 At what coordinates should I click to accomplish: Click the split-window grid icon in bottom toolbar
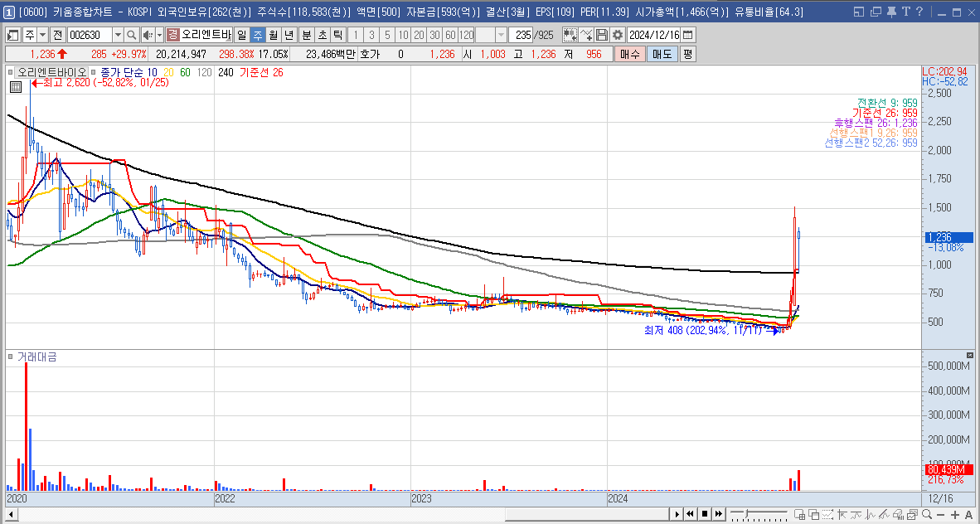click(800, 515)
